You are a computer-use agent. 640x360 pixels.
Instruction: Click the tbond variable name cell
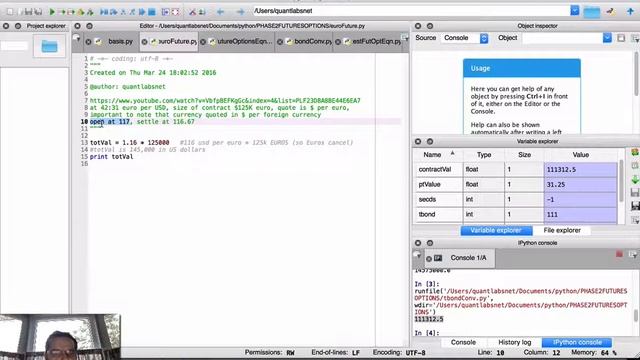coord(439,214)
